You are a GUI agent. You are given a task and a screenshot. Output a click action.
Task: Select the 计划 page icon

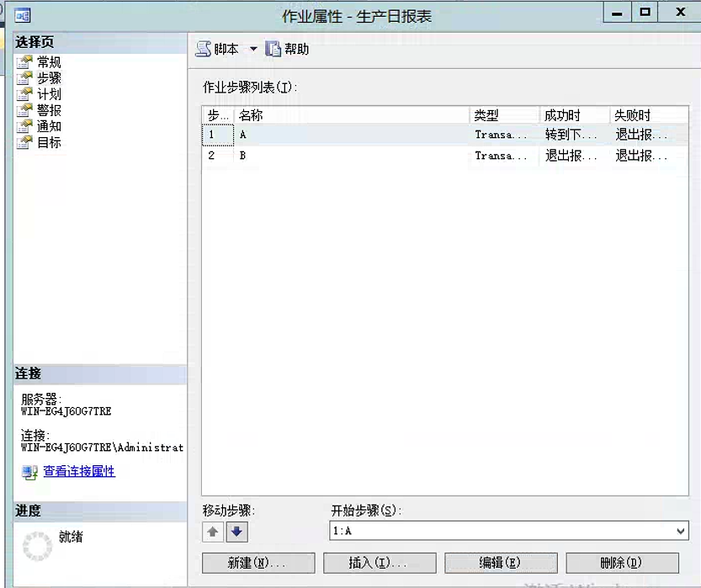coord(24,94)
